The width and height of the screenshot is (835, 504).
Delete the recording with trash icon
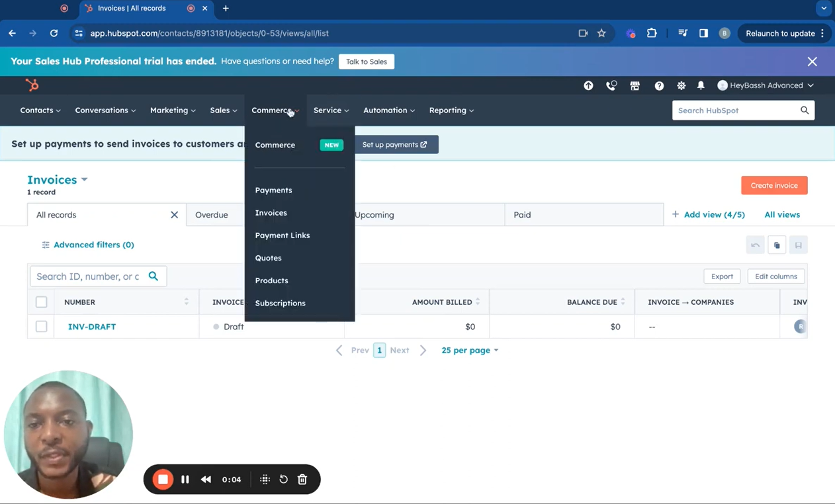302,480
